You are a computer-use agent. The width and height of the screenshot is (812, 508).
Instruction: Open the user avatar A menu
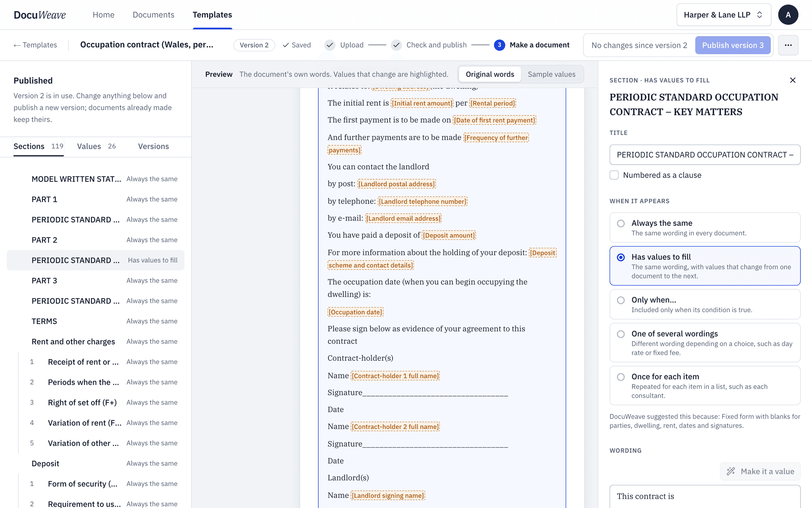(x=788, y=15)
